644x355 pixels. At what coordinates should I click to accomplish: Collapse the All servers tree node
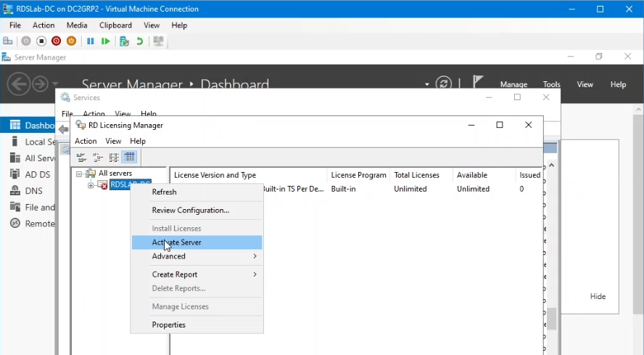[x=79, y=174]
